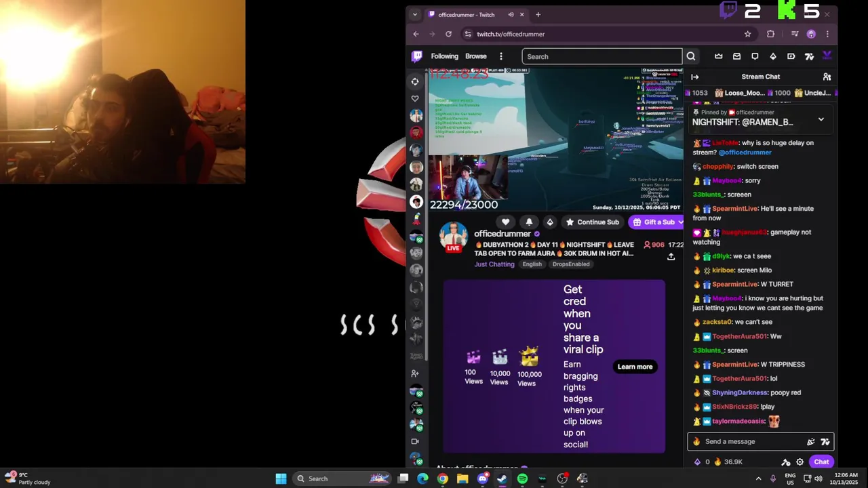Click the Gift a Sub button
Screen dimensions: 868x488
click(656, 222)
